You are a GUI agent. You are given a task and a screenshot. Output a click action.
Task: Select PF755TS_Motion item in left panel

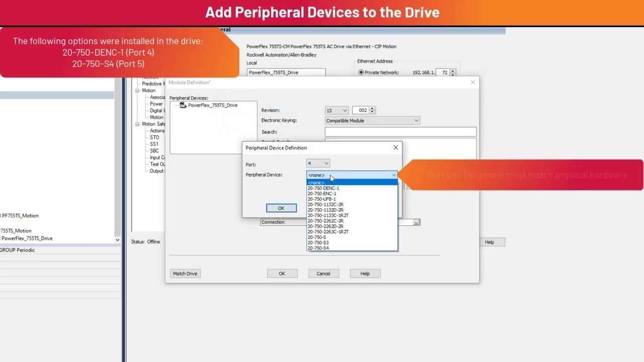[20, 216]
